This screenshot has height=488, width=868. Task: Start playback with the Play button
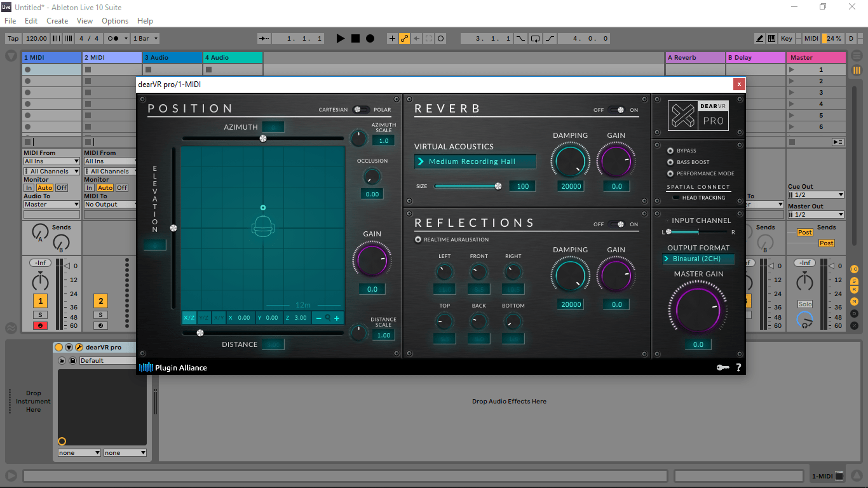[341, 39]
